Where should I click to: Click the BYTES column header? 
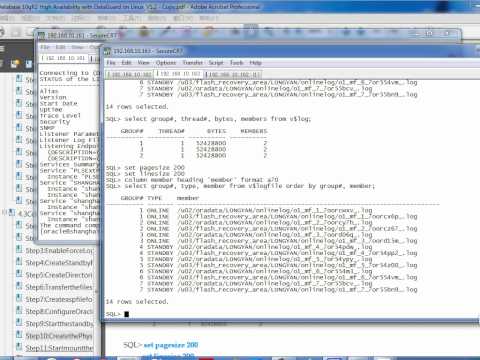216,131
